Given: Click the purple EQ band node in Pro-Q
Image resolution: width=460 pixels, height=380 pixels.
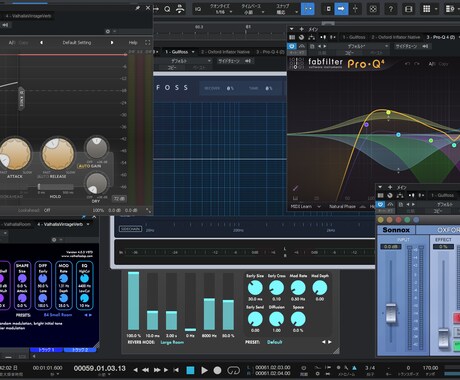Looking at the screenshot, I should (366, 125).
